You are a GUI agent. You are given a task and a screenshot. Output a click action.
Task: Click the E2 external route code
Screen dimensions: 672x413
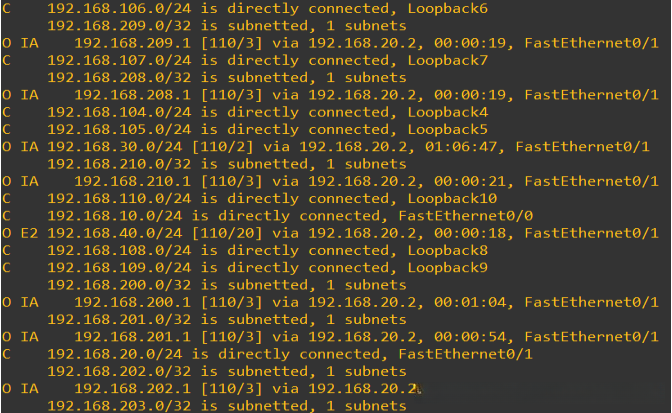pos(29,233)
